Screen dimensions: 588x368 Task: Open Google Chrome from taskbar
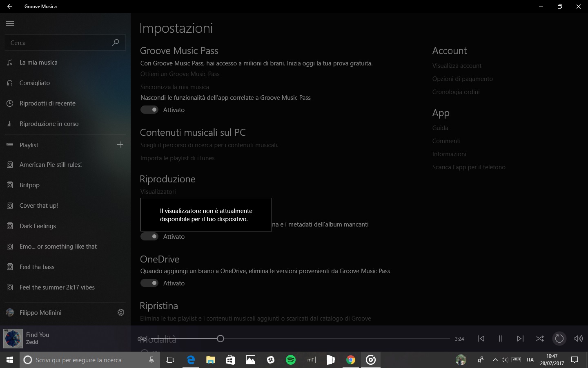point(351,360)
